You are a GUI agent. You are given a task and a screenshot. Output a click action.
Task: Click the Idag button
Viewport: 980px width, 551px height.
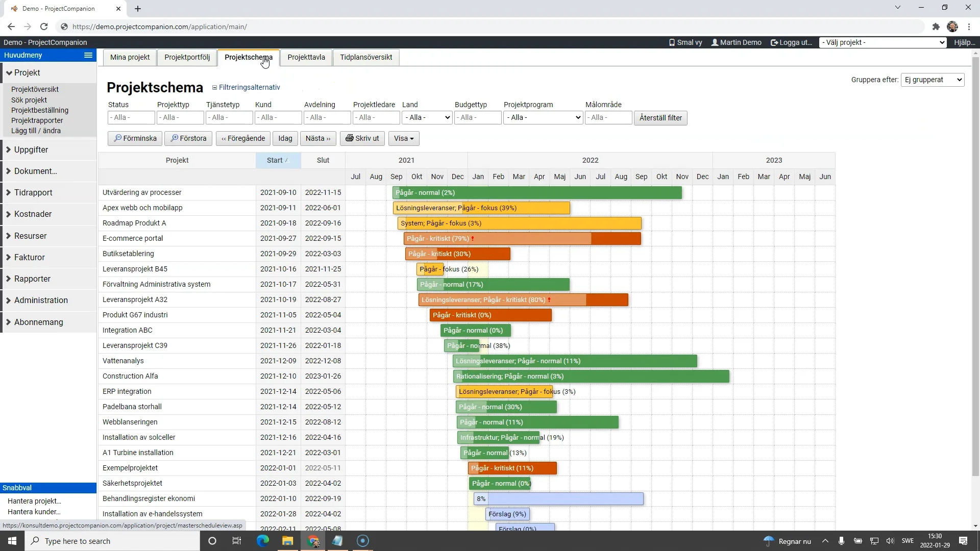(285, 138)
